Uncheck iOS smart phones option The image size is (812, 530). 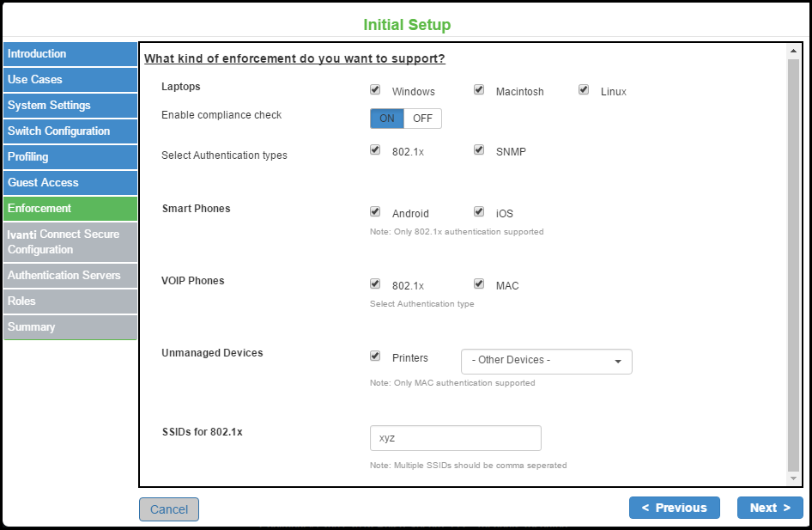(479, 211)
